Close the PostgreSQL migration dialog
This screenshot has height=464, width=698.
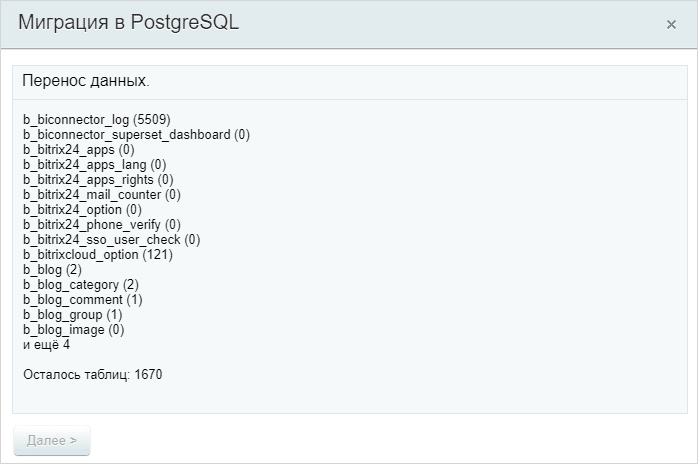click(x=671, y=24)
